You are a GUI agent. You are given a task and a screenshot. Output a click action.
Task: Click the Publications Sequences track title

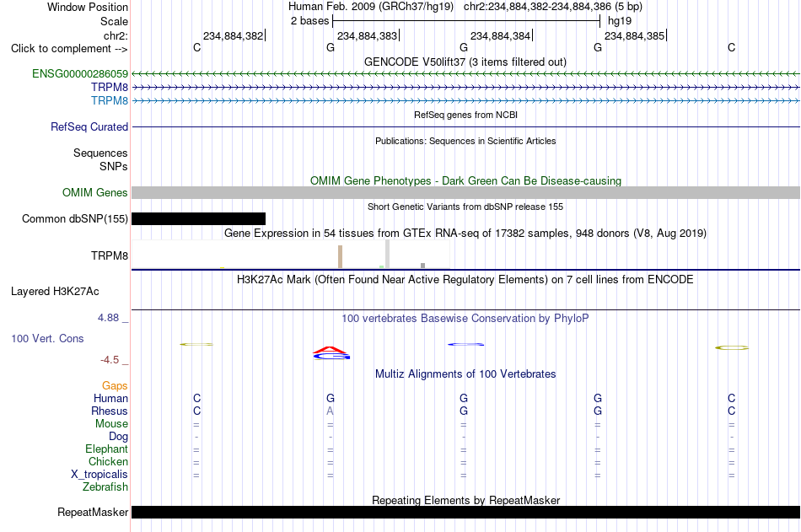(x=465, y=141)
